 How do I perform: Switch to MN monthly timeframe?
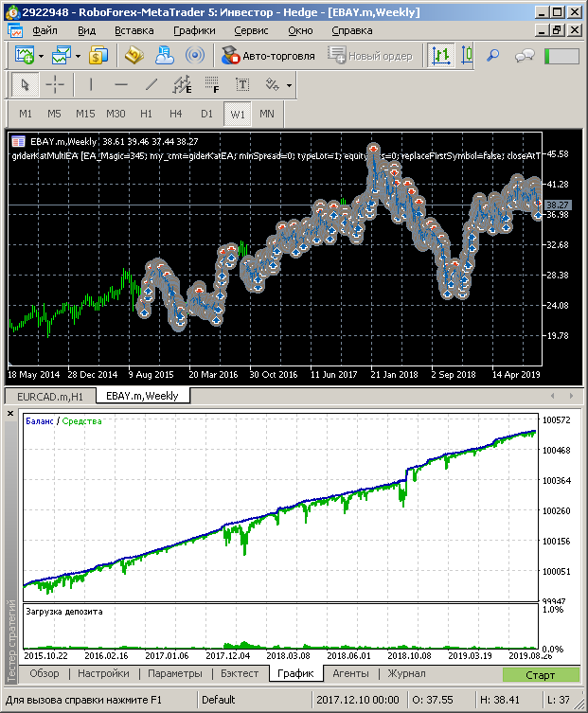267,114
